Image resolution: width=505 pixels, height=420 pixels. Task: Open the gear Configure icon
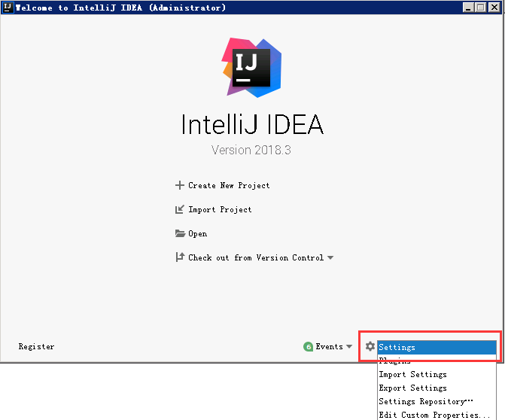[x=370, y=346]
